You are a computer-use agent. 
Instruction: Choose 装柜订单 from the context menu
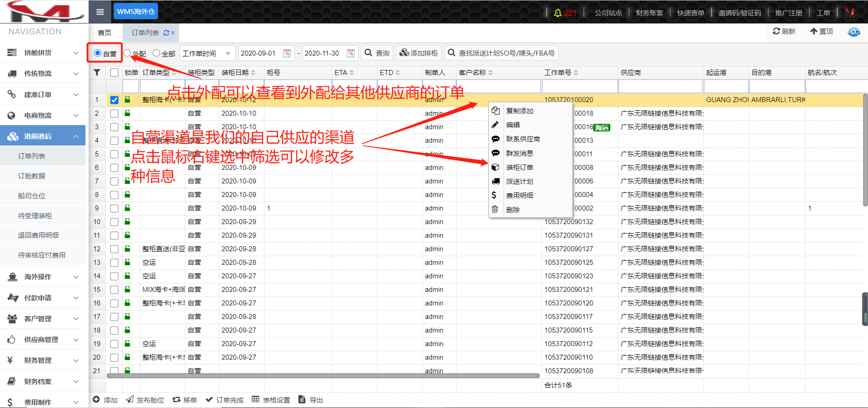519,167
